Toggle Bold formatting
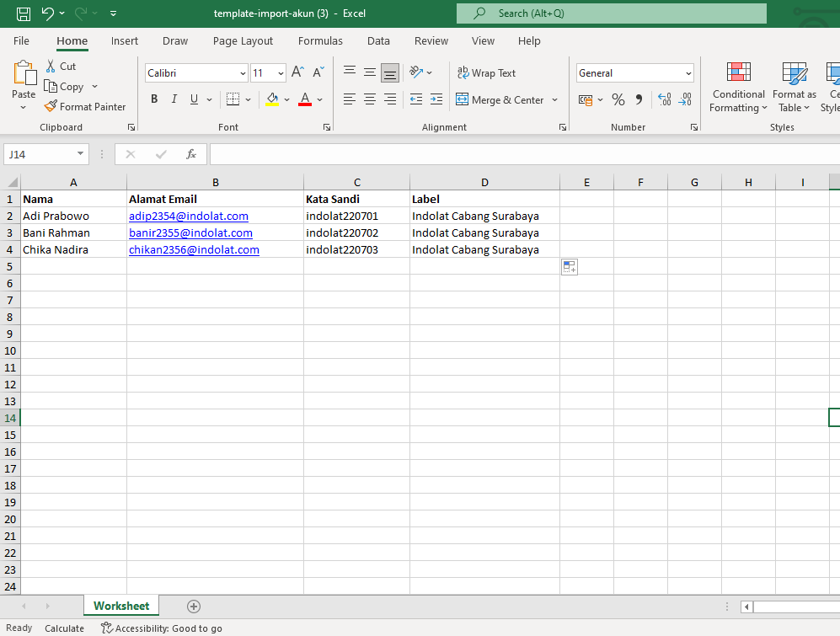 (154, 99)
